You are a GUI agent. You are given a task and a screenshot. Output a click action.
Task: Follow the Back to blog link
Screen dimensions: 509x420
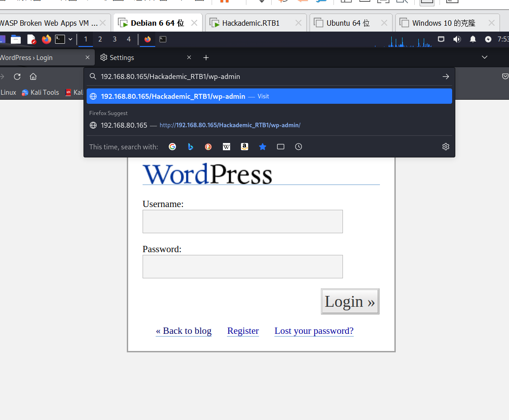[184, 331]
